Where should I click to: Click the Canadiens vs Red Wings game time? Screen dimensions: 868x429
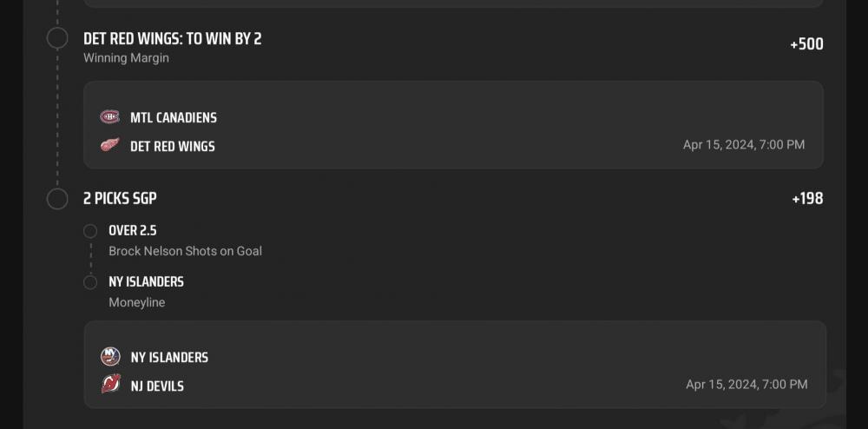[744, 145]
